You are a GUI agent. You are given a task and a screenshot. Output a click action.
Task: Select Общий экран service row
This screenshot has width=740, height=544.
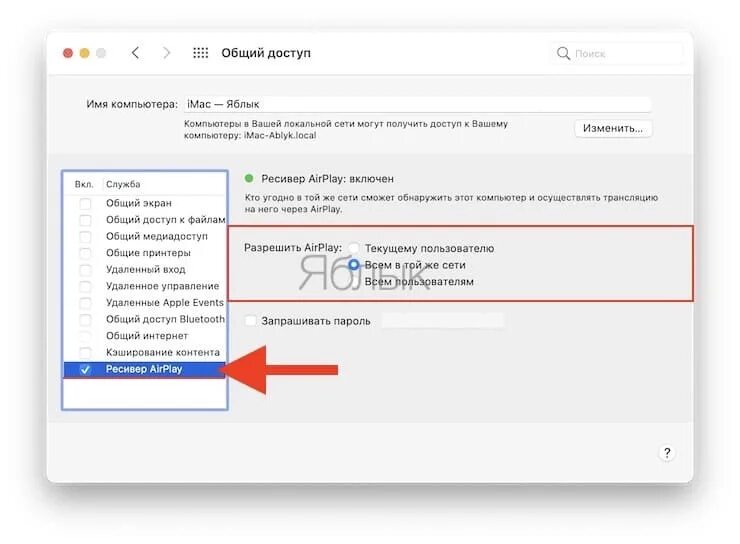[145, 203]
